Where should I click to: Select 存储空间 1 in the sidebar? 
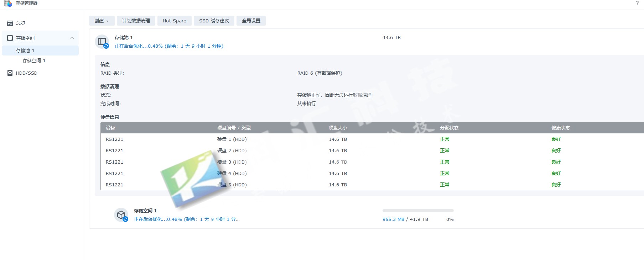coord(34,60)
